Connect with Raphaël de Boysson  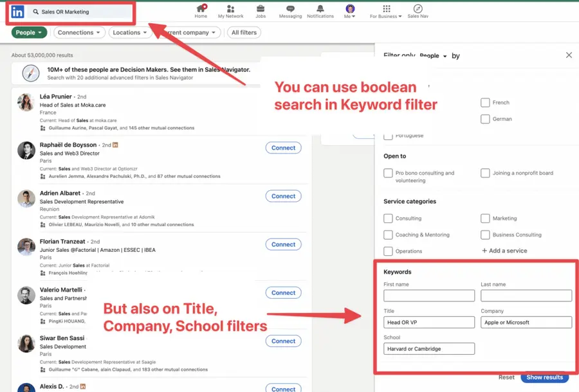pyautogui.click(x=283, y=148)
